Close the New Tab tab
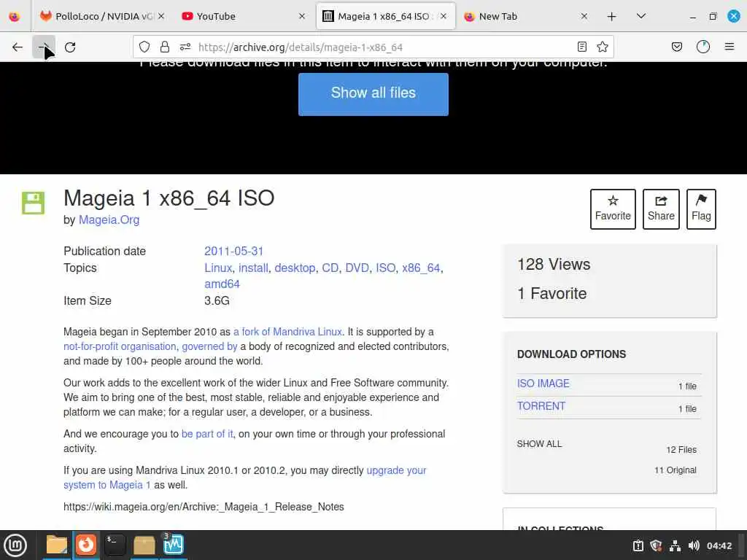The width and height of the screenshot is (747, 560). [584, 16]
